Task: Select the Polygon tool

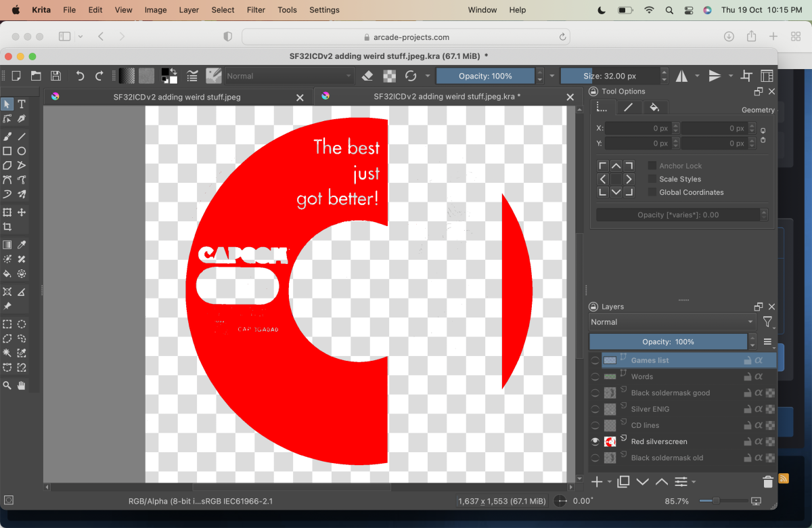Action: point(7,165)
